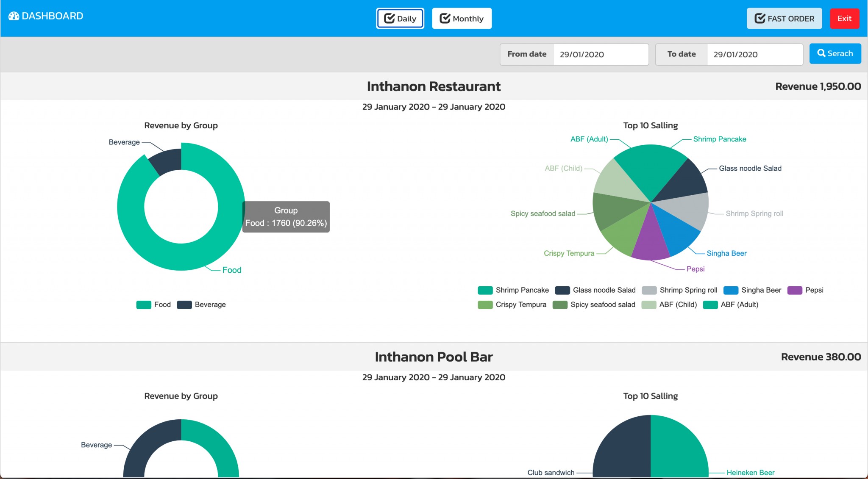Screen dimensions: 868x479
Task: Click the 'Club sandwich' chart label
Action: click(x=551, y=473)
